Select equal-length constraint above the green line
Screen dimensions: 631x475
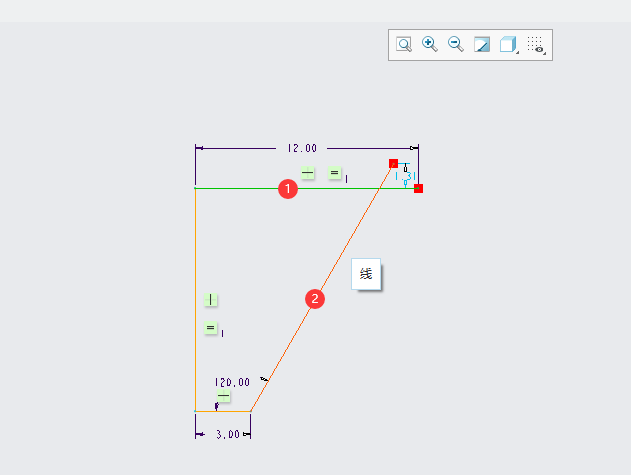(x=334, y=173)
